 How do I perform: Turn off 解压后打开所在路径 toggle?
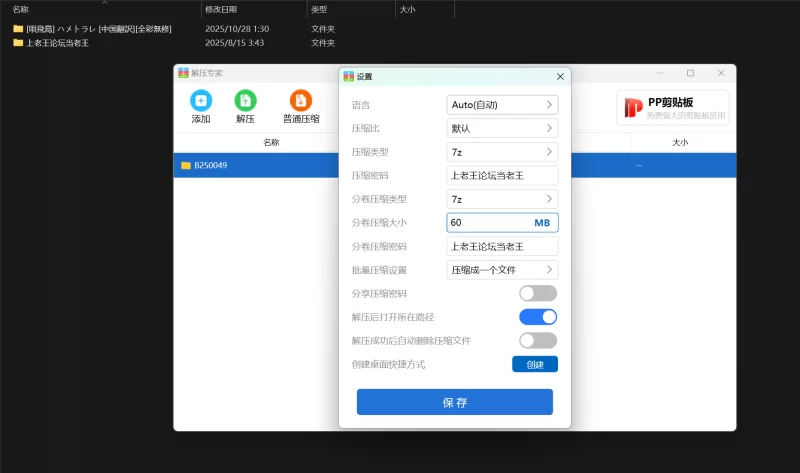tap(537, 317)
